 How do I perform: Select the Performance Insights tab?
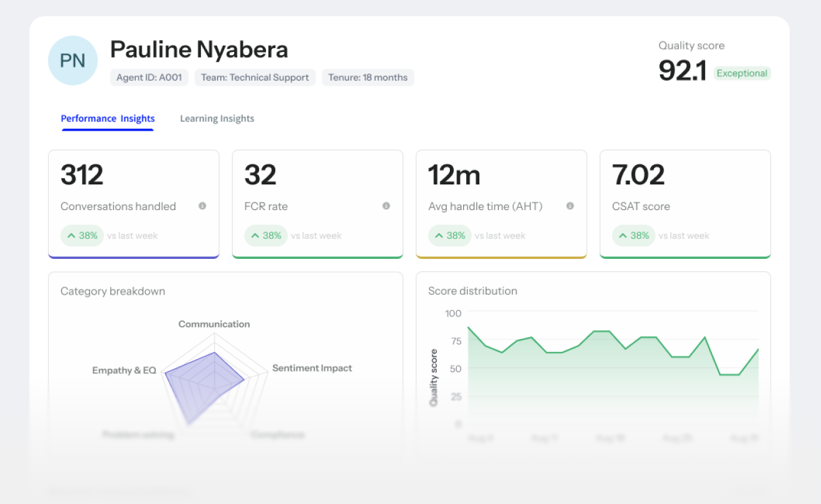point(108,119)
